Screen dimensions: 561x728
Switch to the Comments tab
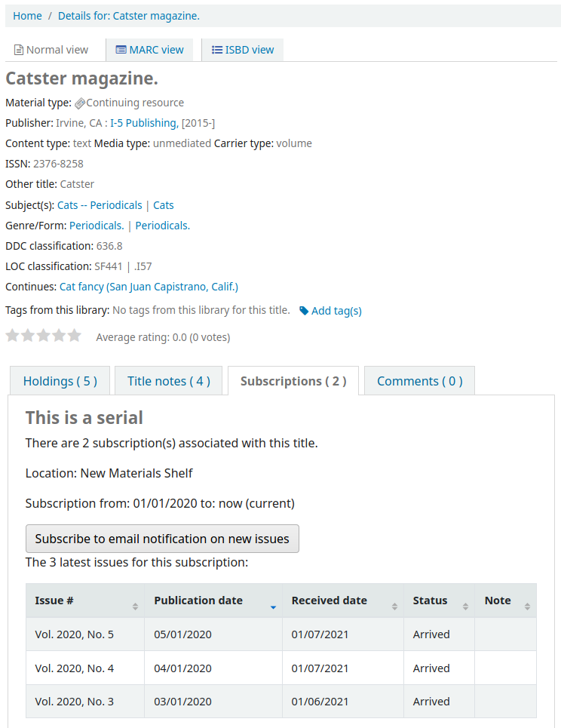419,381
